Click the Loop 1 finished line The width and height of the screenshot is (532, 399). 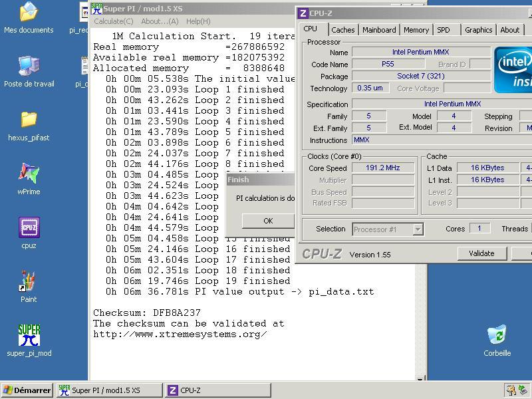pyautogui.click(x=195, y=89)
